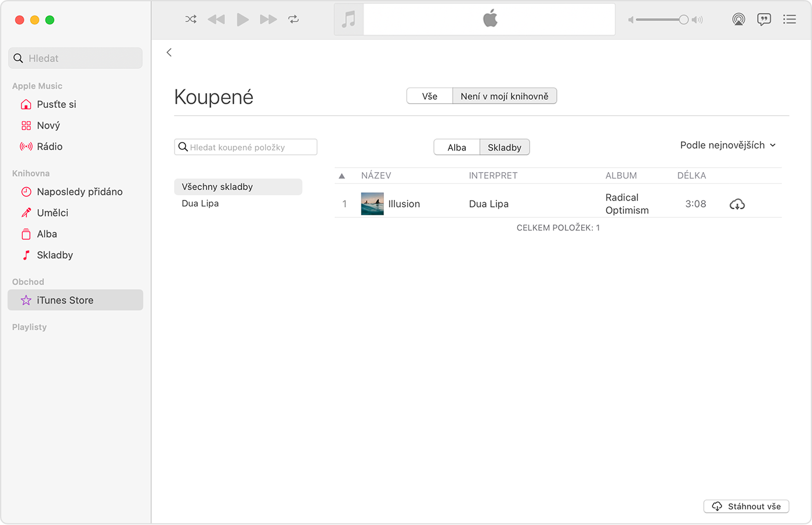Go back with the chevron arrow
This screenshot has height=525, width=812.
click(x=169, y=52)
